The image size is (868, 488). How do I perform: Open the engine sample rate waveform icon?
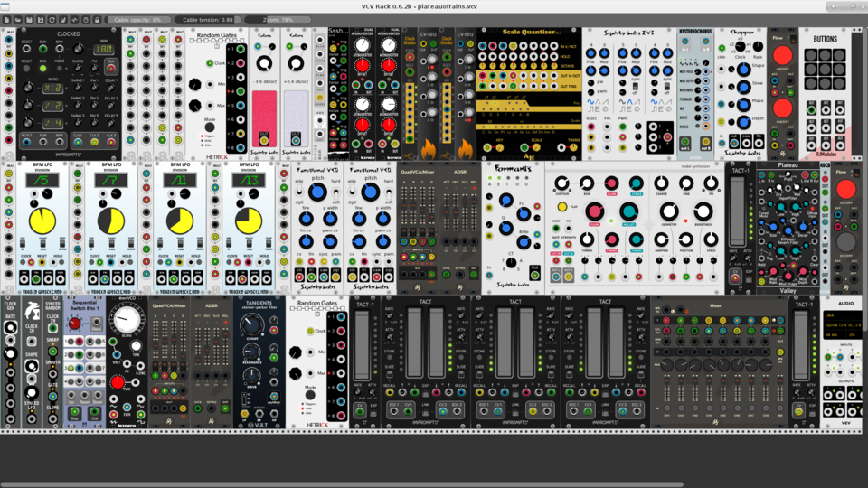(x=74, y=20)
